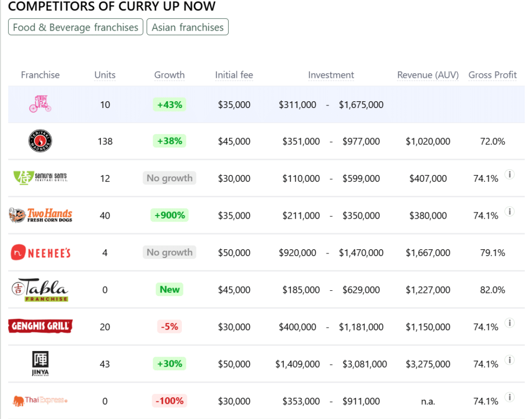Open Food & Beverage franchises tag

click(76, 27)
